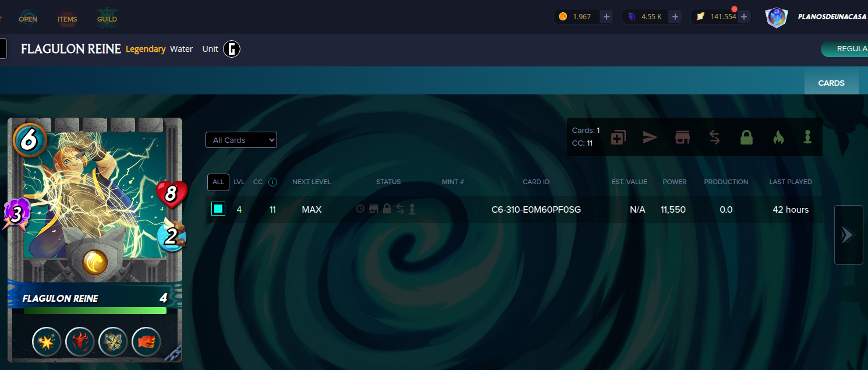Add more gold credits with plus button
Viewport: 868px width, 370px height.
click(x=607, y=16)
